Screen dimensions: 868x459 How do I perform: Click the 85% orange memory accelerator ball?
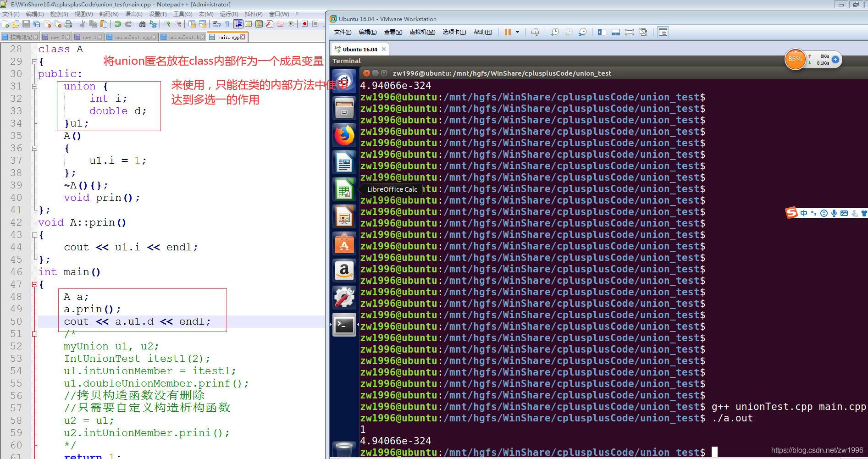click(795, 59)
